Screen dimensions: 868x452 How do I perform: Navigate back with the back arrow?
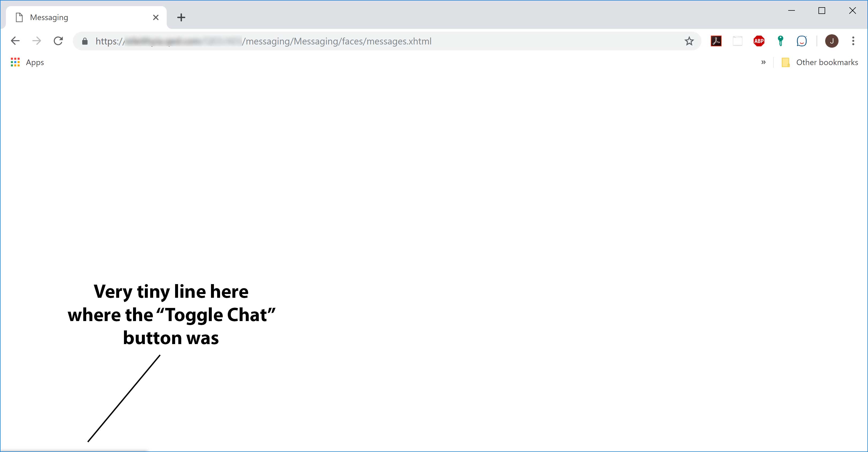point(15,40)
